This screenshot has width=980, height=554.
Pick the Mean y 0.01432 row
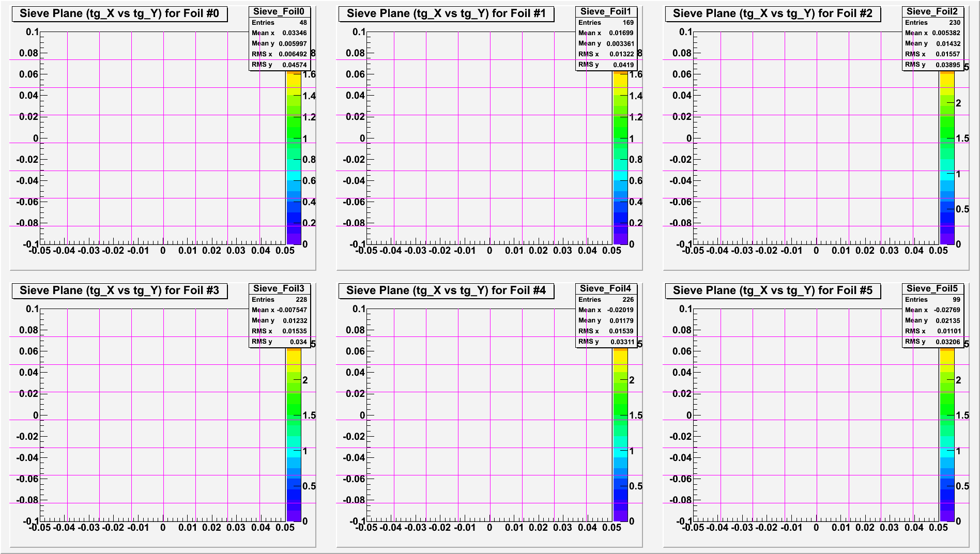(932, 43)
